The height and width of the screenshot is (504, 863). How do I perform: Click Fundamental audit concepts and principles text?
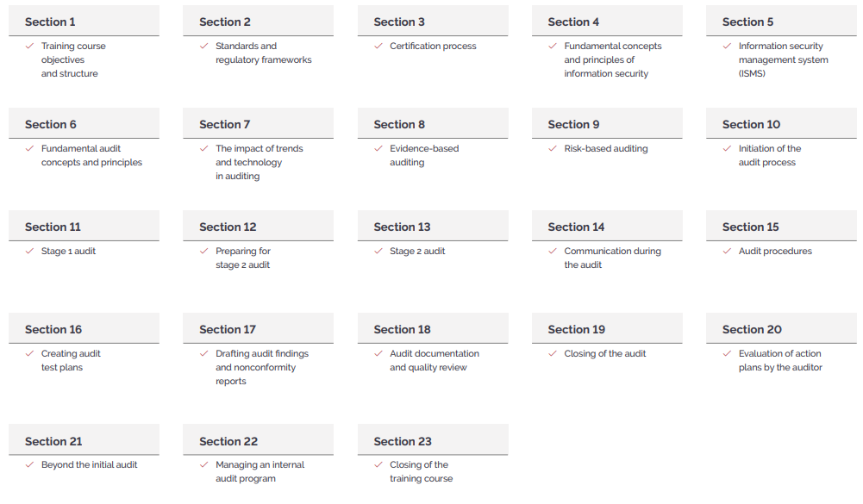point(91,155)
